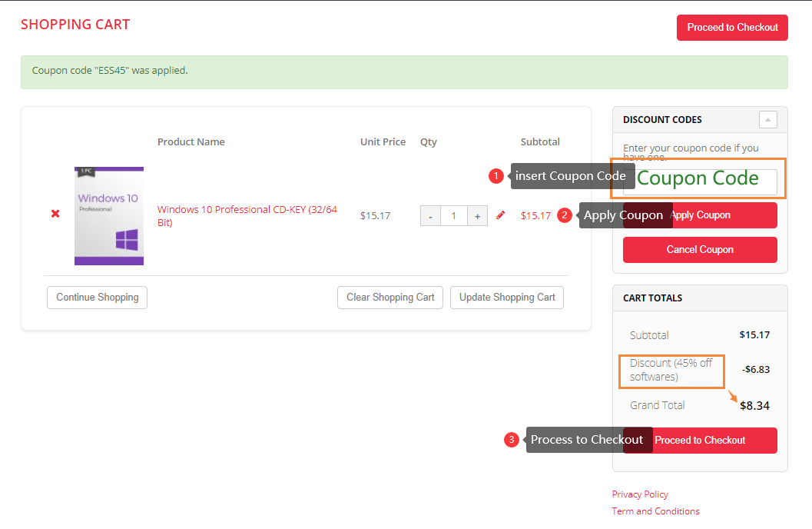
Task: Click the coupon code input field
Action: pyautogui.click(x=699, y=181)
